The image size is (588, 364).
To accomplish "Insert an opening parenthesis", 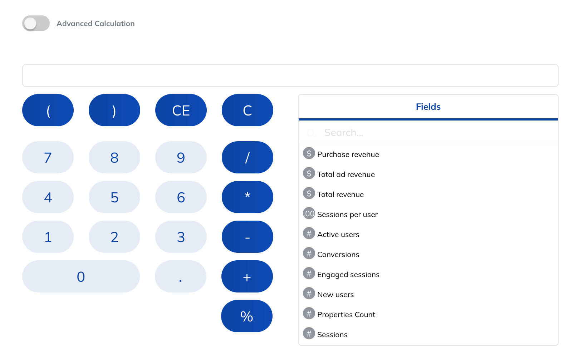I will [x=48, y=110].
